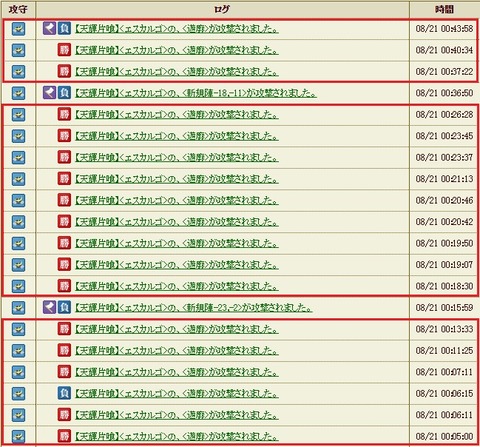The image size is (480, 447).
Task: Click the defense icon in the 00:15:59 row
Action: pyautogui.click(x=18, y=308)
